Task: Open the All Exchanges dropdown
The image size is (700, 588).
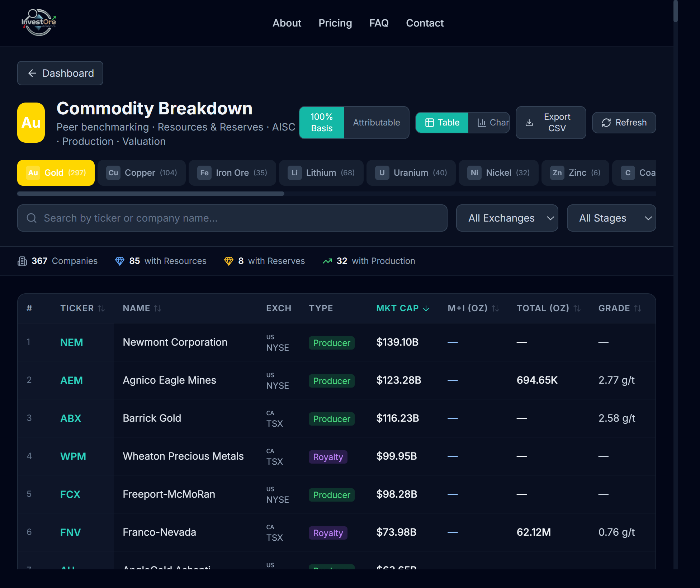Action: pyautogui.click(x=507, y=218)
